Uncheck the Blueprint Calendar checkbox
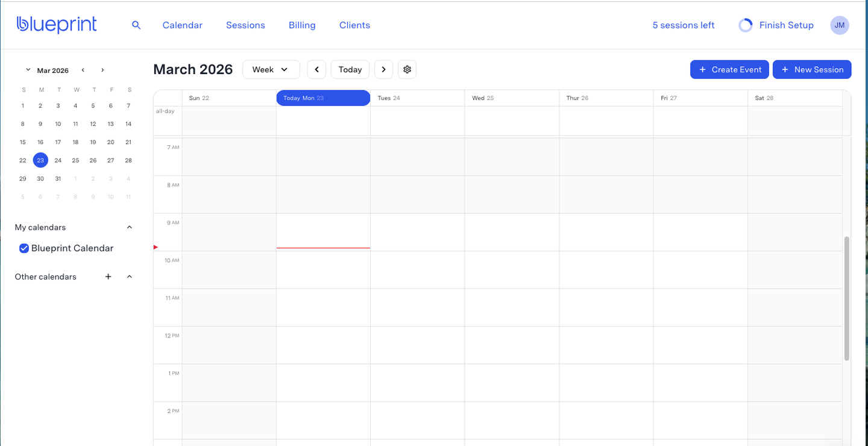868x446 pixels. 24,248
